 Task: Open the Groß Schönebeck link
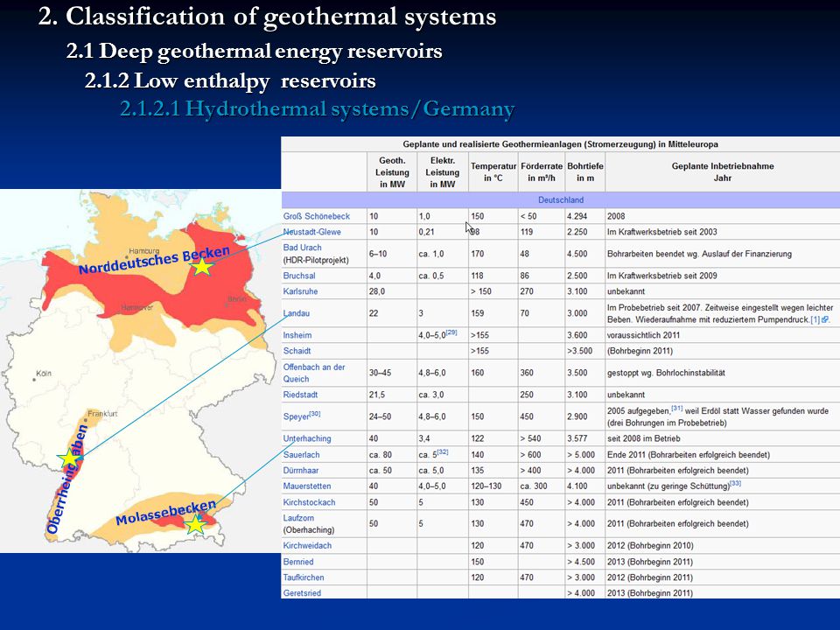tap(316, 216)
